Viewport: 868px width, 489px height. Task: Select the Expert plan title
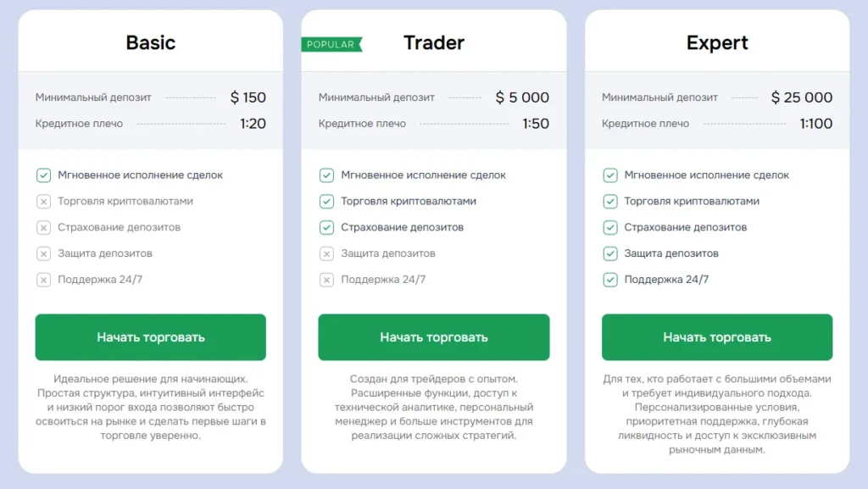point(717,42)
